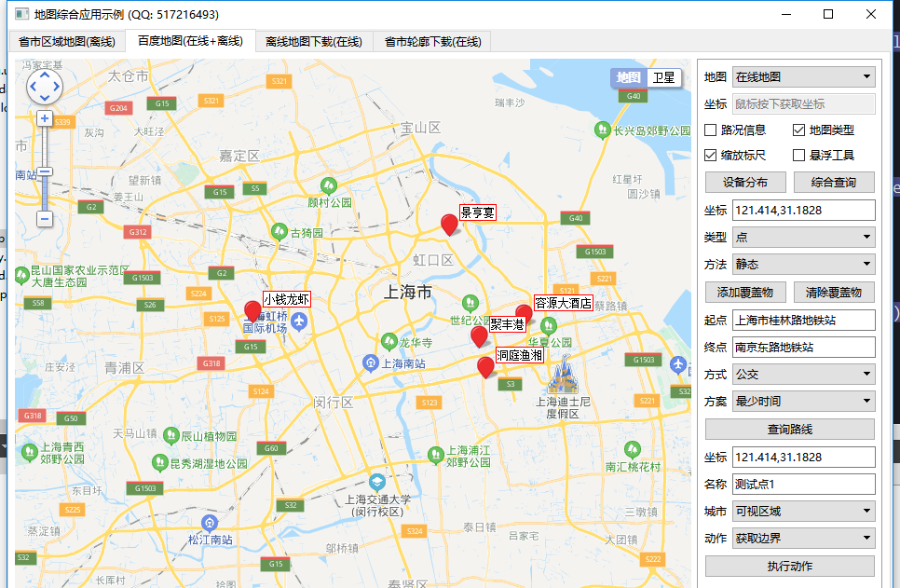Focus the 起点 input field

point(803,320)
